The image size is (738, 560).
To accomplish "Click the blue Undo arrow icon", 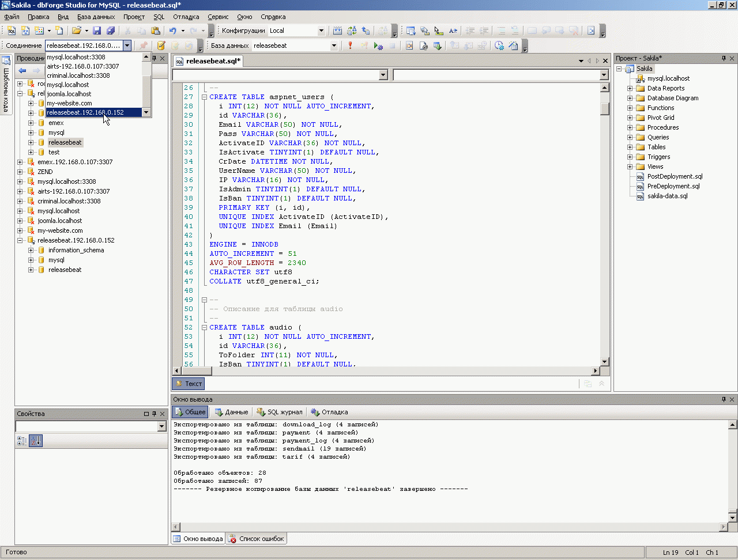I will (172, 31).
